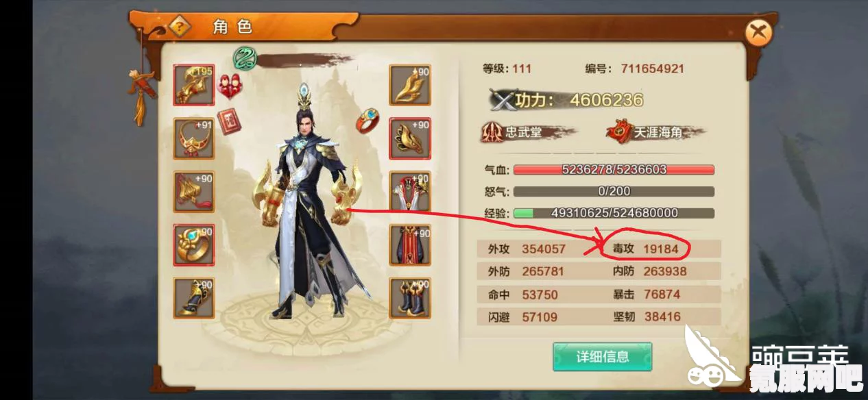Select the top-right golden feather equipment slot
868x400 pixels.
[410, 85]
